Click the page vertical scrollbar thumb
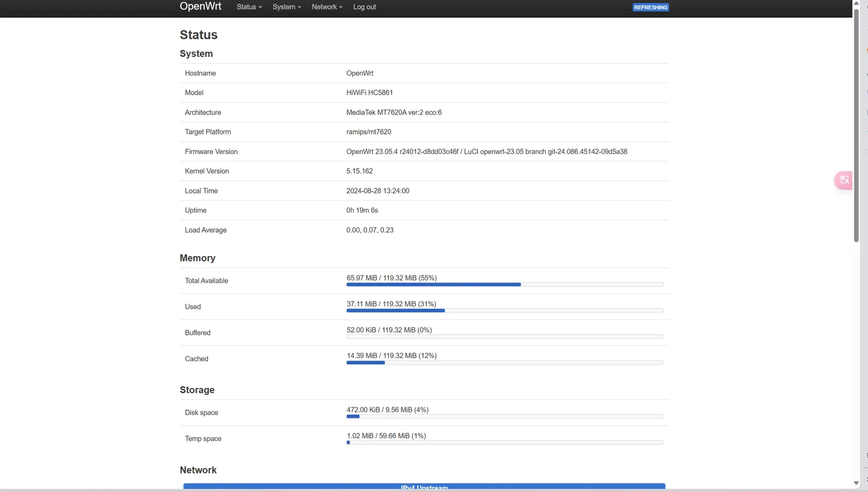Viewport: 868px width, 492px height. pyautogui.click(x=856, y=125)
